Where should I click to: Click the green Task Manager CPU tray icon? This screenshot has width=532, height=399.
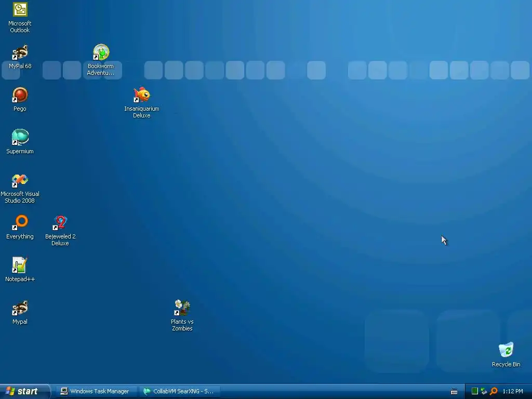pos(475,391)
